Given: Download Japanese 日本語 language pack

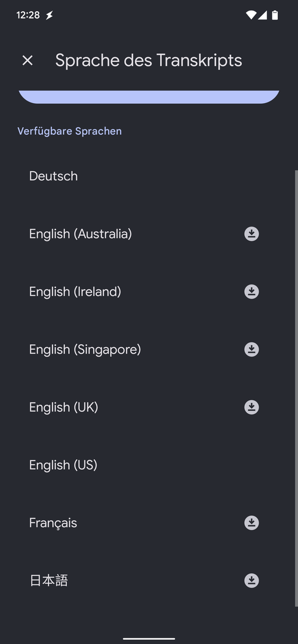Looking at the screenshot, I should [x=251, y=581].
